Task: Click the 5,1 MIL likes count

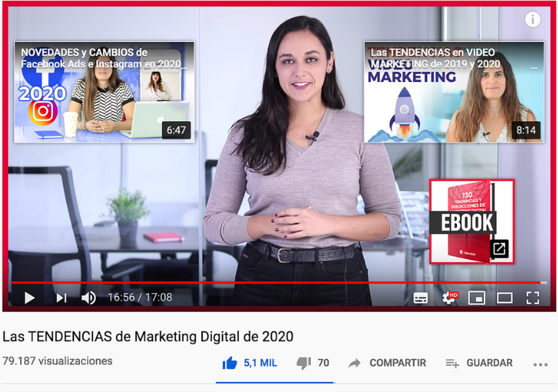Action: 260,363
